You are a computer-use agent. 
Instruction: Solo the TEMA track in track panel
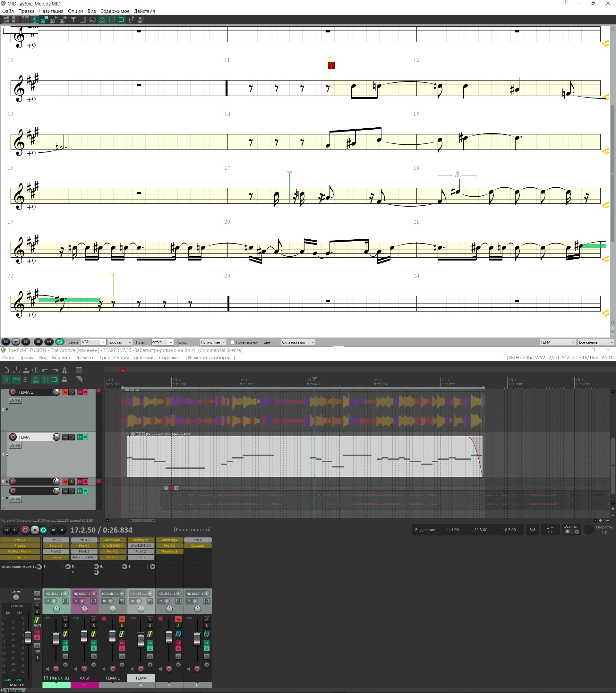coord(72,437)
